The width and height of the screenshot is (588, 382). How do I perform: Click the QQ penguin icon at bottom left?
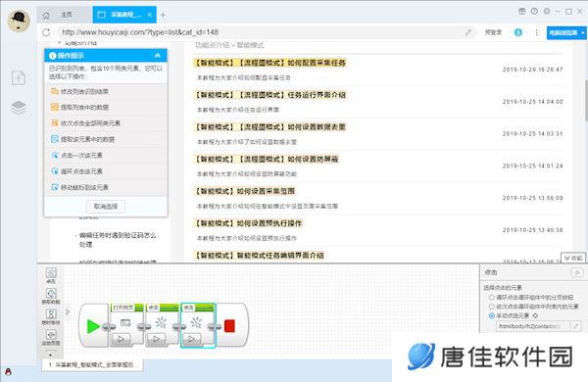coord(8,372)
